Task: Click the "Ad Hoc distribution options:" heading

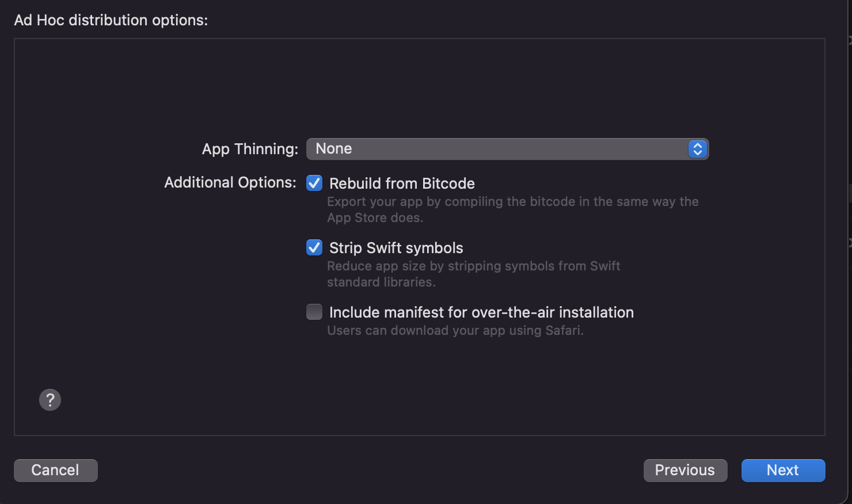Action: [111, 20]
